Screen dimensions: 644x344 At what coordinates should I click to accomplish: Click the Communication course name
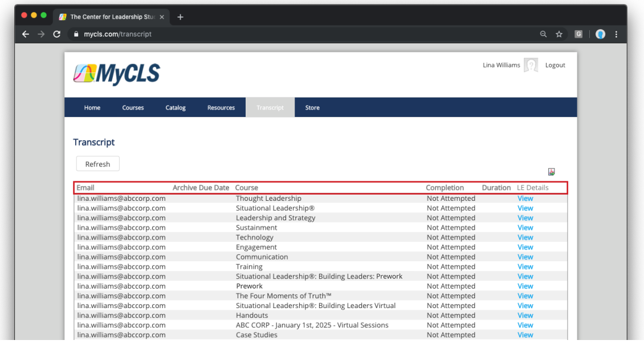(262, 257)
